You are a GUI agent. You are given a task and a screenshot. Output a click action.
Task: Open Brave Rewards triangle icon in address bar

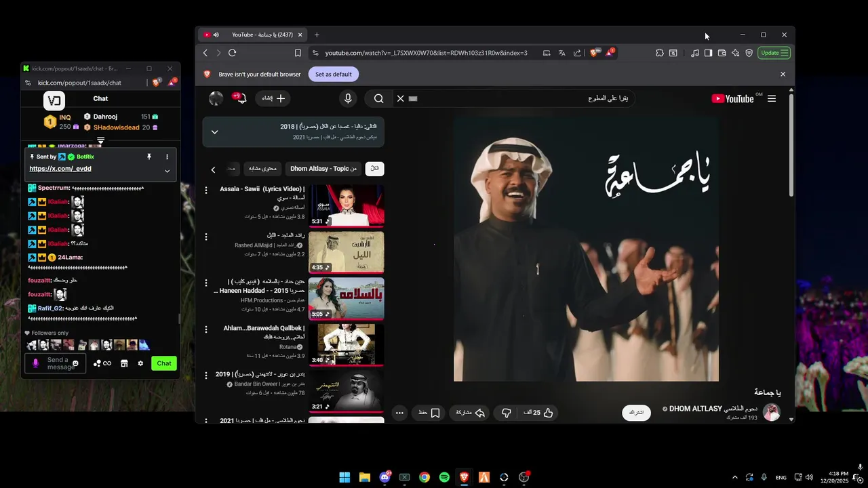tap(609, 52)
